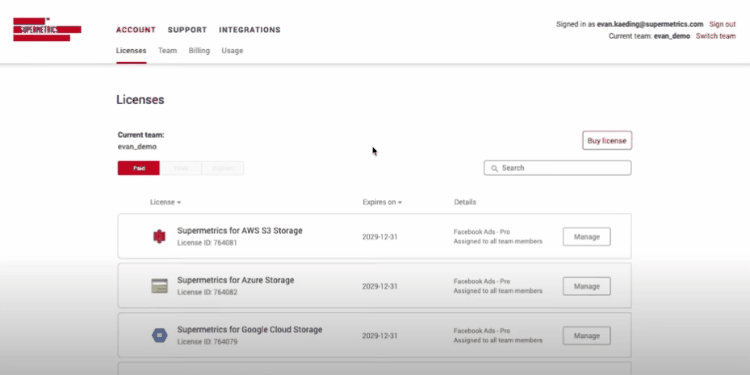Switch to the Licenses tab
Screen dimensions: 750x375
pyautogui.click(x=131, y=50)
